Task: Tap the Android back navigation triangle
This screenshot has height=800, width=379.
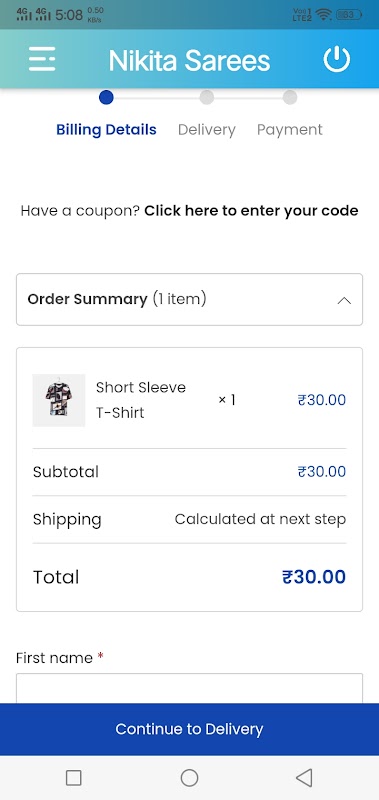Action: tap(304, 778)
